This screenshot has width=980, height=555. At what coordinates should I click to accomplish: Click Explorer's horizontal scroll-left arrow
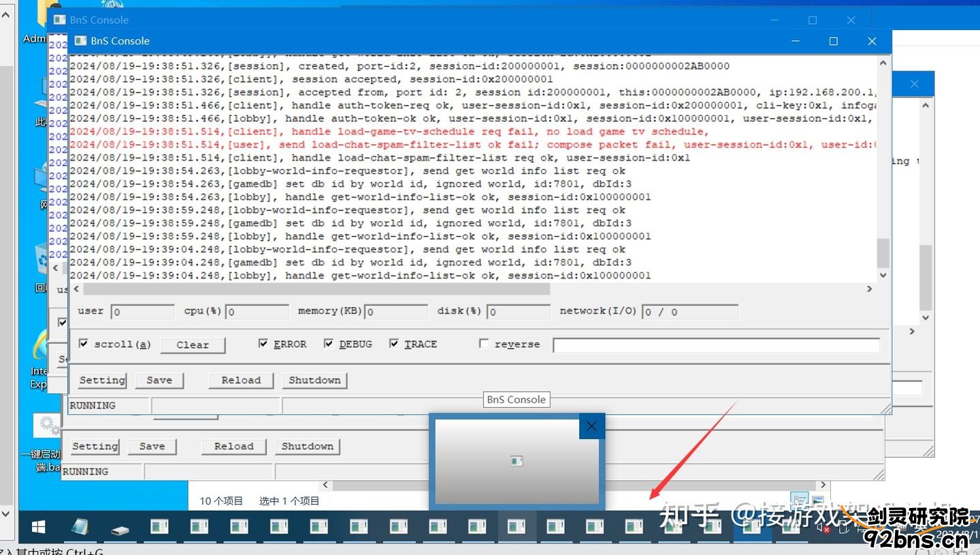(x=326, y=485)
